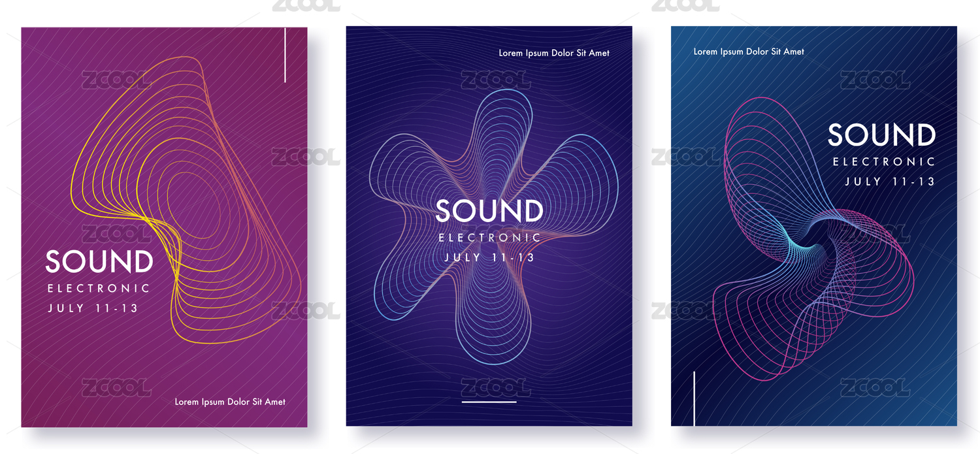Click the SOUND title on the purple poster
Image resolution: width=980 pixels, height=454 pixels.
coord(99,262)
